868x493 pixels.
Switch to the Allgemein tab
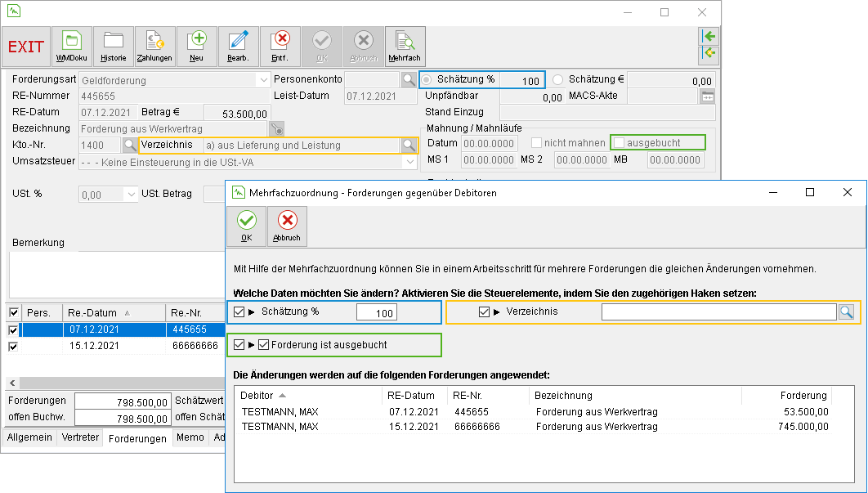pos(29,437)
